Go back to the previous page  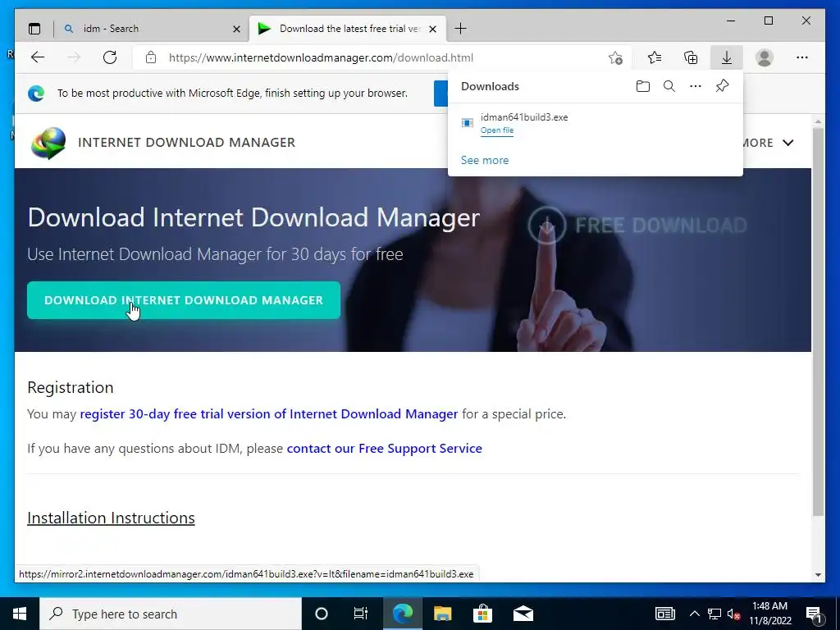(x=38, y=57)
